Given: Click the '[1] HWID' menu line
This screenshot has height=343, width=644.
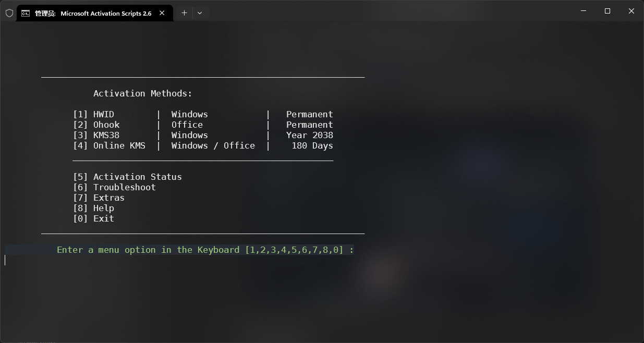Looking at the screenshot, I should tap(203, 115).
